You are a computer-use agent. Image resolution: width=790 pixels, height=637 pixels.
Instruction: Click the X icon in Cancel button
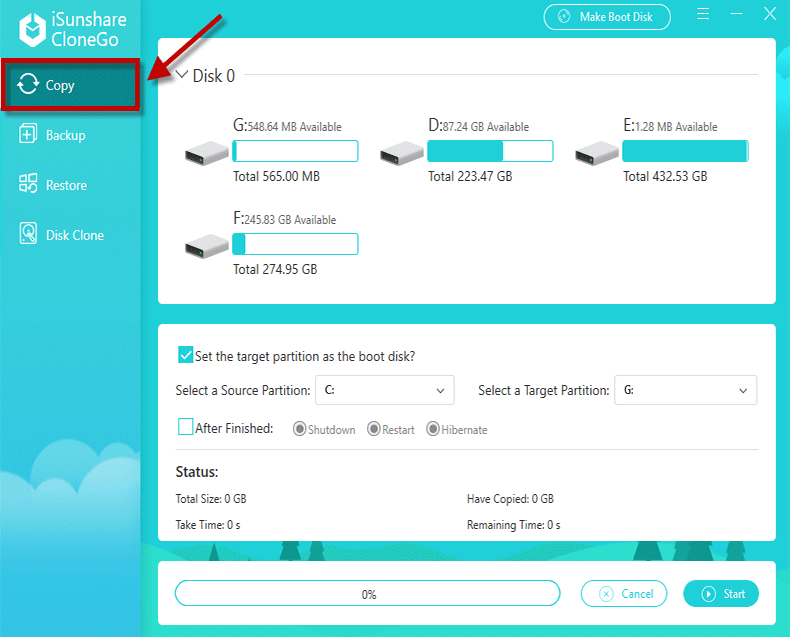[x=606, y=594]
